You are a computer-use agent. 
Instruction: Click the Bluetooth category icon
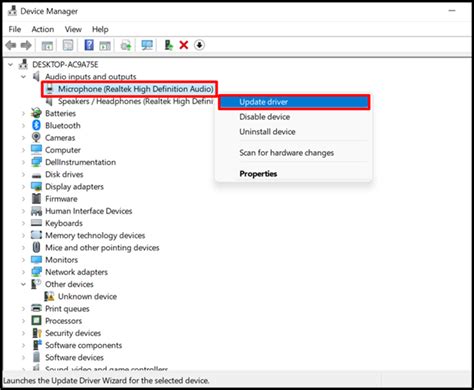36,125
